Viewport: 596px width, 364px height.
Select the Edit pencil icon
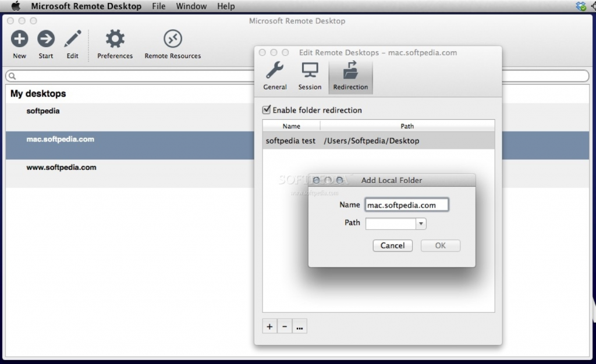tap(72, 40)
